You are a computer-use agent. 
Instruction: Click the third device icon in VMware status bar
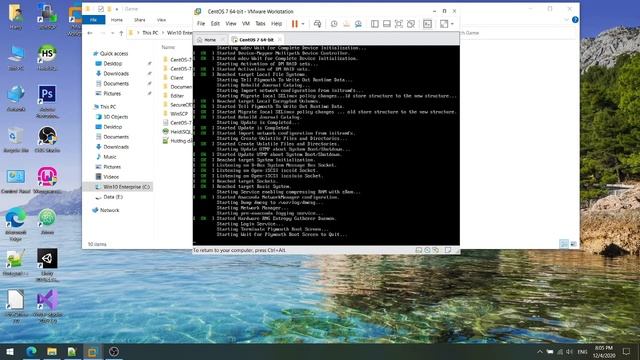click(436, 250)
